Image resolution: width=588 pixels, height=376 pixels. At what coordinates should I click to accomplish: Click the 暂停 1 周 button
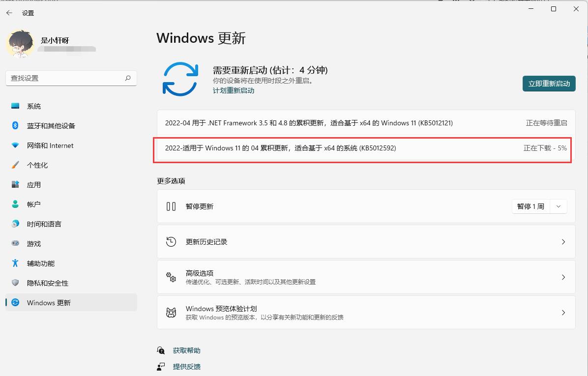point(530,206)
